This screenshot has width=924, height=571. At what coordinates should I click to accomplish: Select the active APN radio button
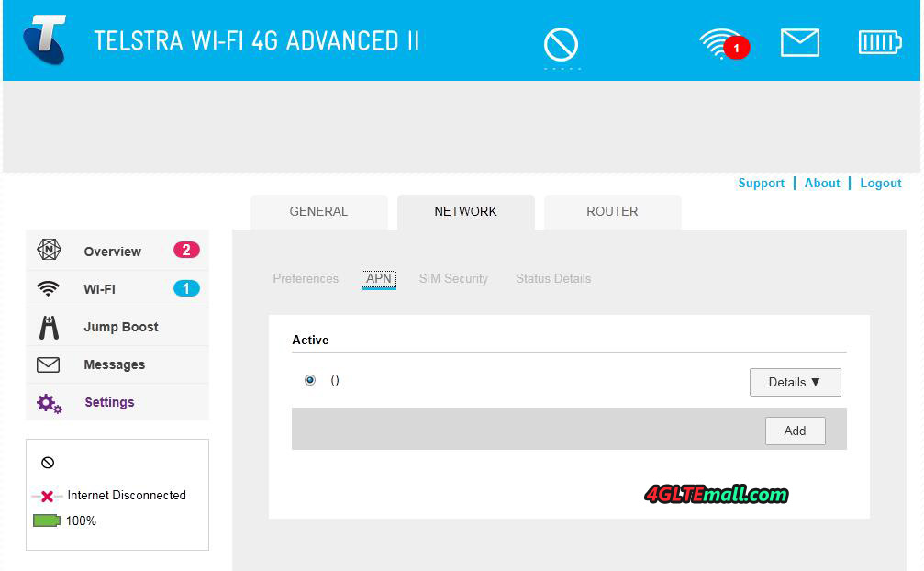click(x=310, y=380)
